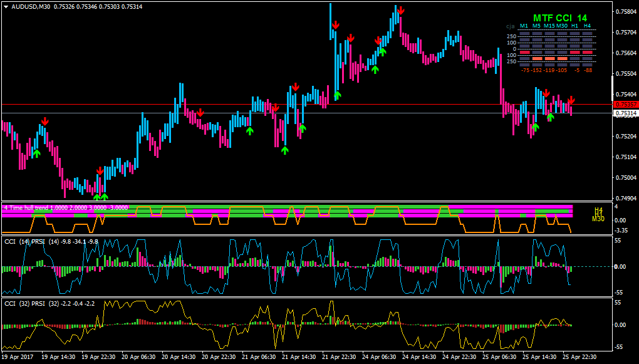Click the AUDUSD,M30 symbol label
This screenshot has height=364, width=639.
pyautogui.click(x=31, y=7)
